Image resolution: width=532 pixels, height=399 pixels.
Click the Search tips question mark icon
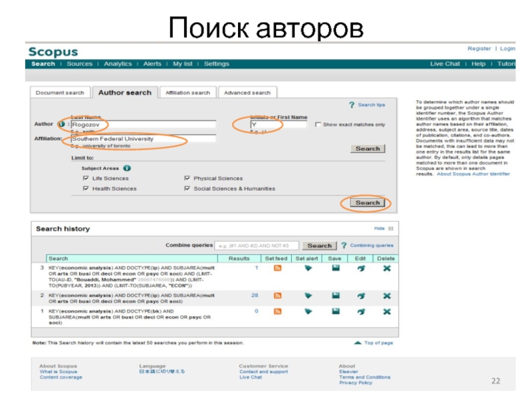click(x=352, y=105)
